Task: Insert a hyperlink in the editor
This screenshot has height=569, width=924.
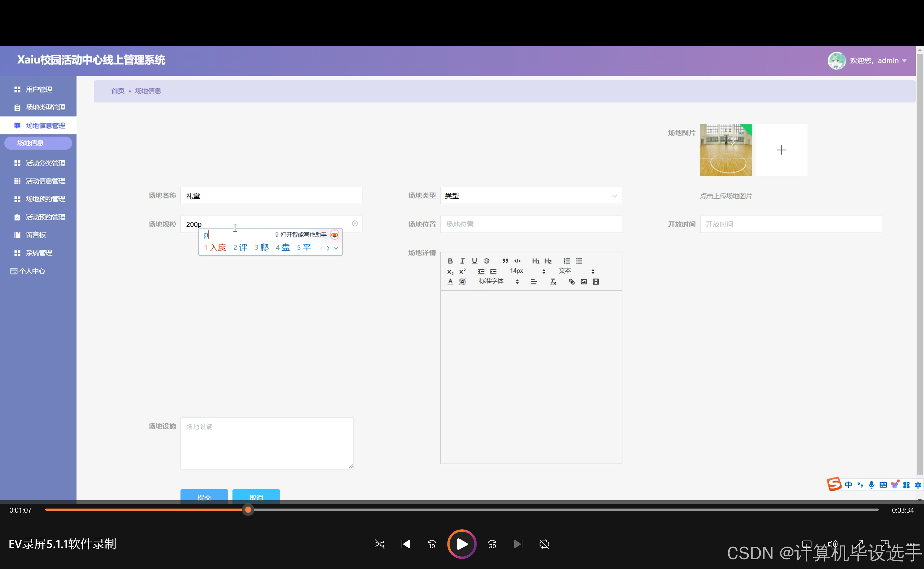Action: pos(572,282)
